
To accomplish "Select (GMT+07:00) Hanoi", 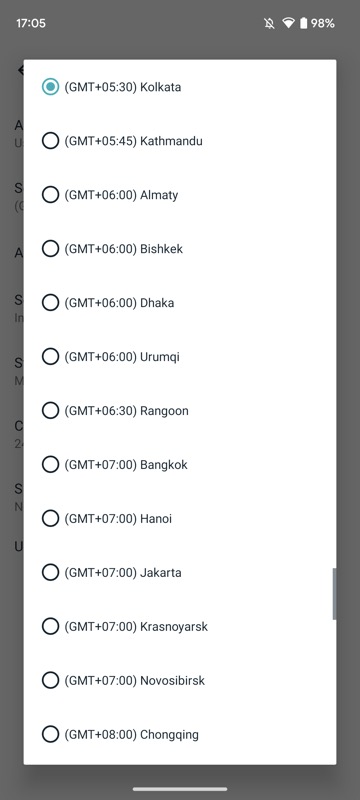I will pos(179,519).
